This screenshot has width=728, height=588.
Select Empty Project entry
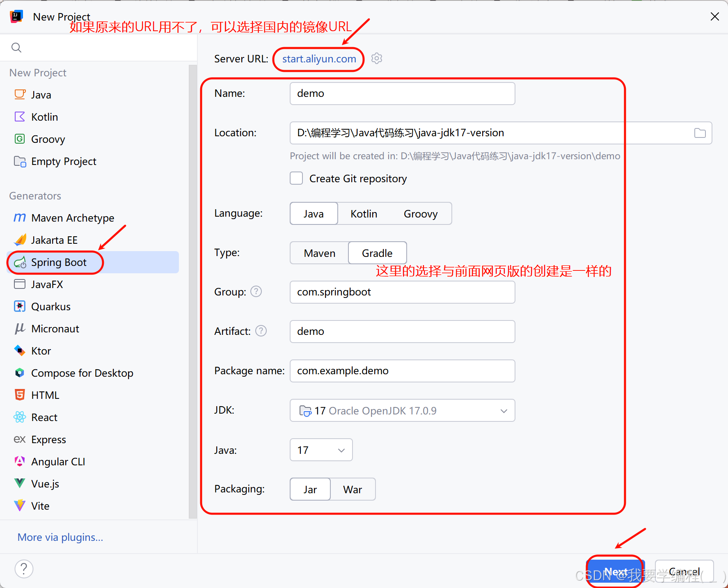(93, 161)
